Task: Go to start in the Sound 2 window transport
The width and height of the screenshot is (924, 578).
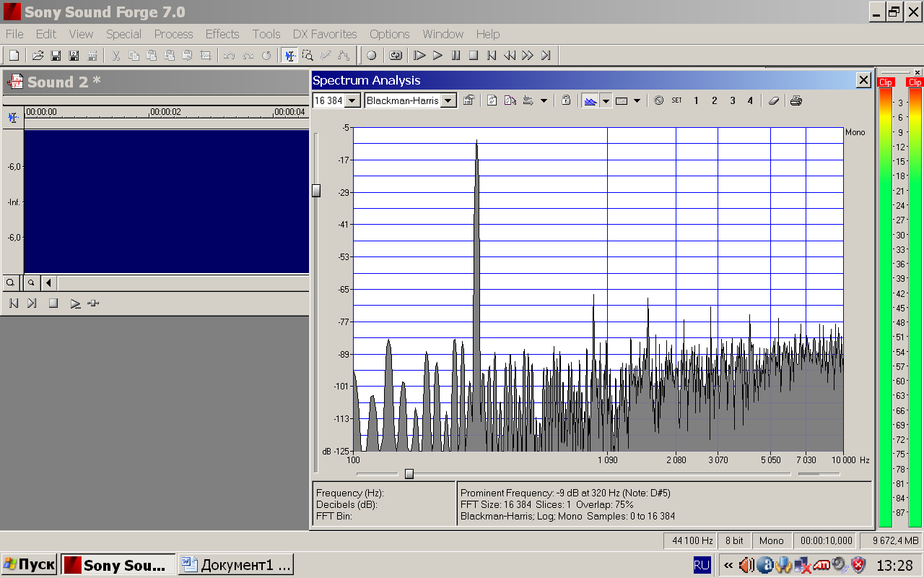Action: pyautogui.click(x=13, y=303)
